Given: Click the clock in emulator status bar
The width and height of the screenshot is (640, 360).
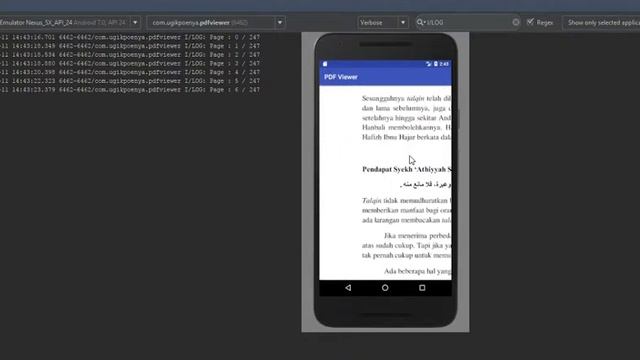Looking at the screenshot, I should (444, 64).
